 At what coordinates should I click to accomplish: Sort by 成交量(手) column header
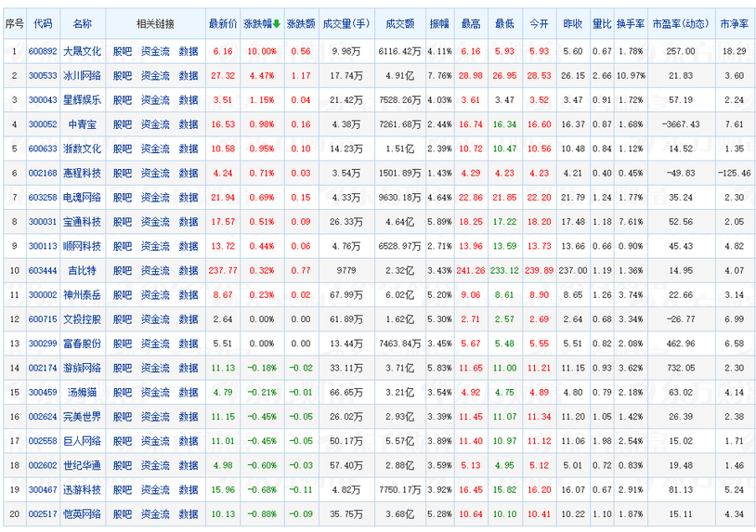346,23
